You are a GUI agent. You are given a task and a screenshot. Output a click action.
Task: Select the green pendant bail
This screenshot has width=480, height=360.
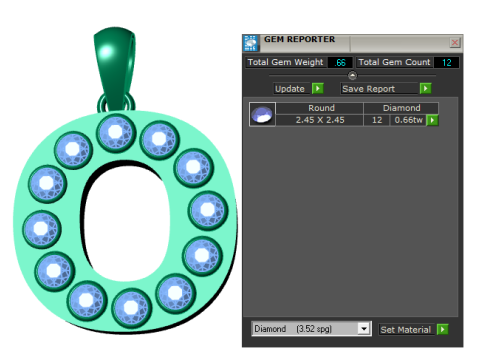click(114, 67)
